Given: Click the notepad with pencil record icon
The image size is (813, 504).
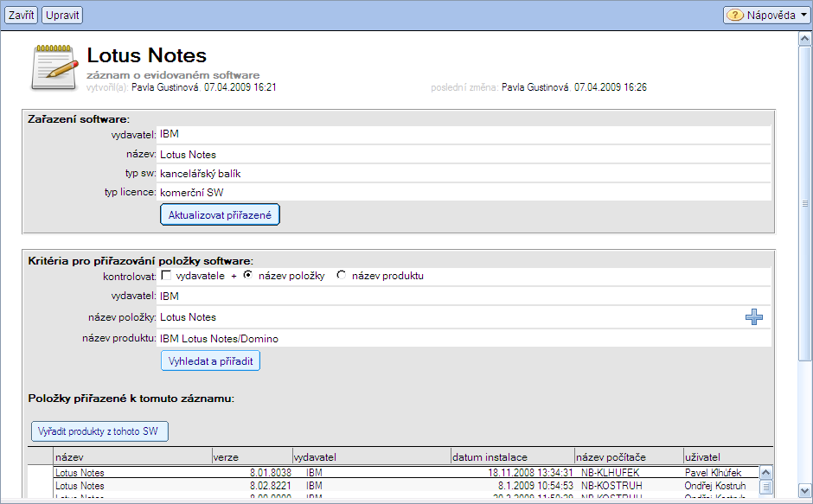Looking at the screenshot, I should 54,67.
